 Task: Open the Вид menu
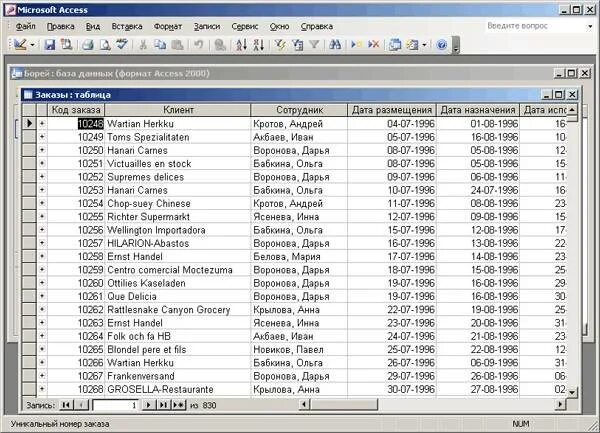click(93, 26)
